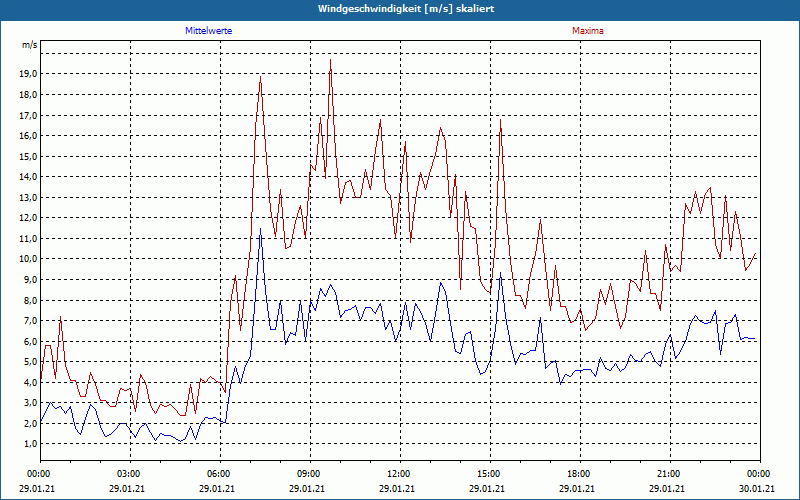800x500 pixels.
Task: Click the 06:00 time axis label
Action: pos(220,474)
